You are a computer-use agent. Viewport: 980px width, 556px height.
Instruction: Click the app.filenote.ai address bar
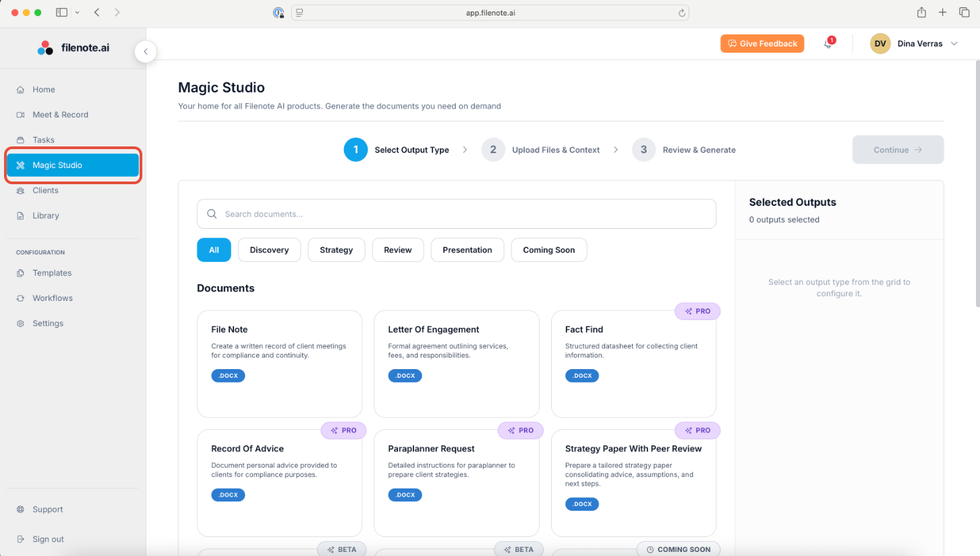490,13
